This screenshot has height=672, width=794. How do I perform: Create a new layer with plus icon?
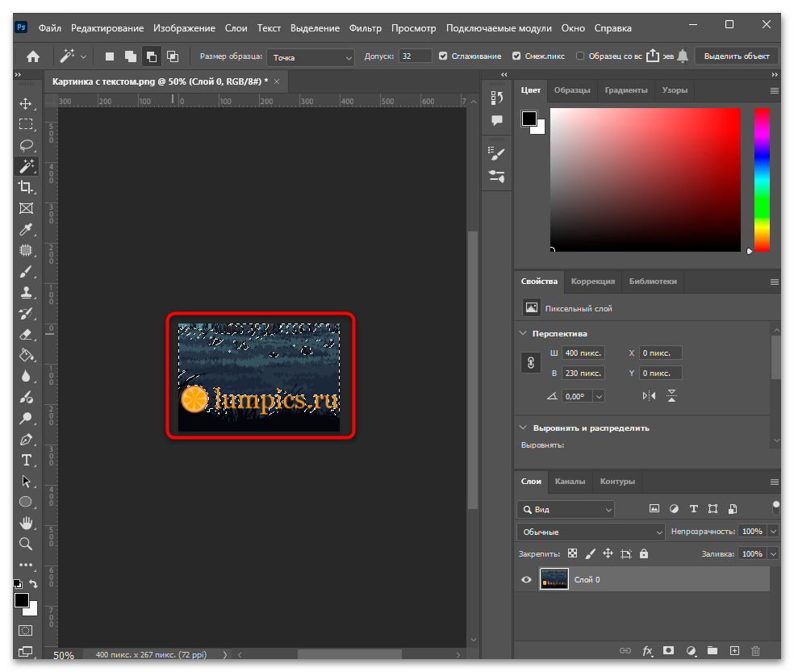pyautogui.click(x=734, y=651)
